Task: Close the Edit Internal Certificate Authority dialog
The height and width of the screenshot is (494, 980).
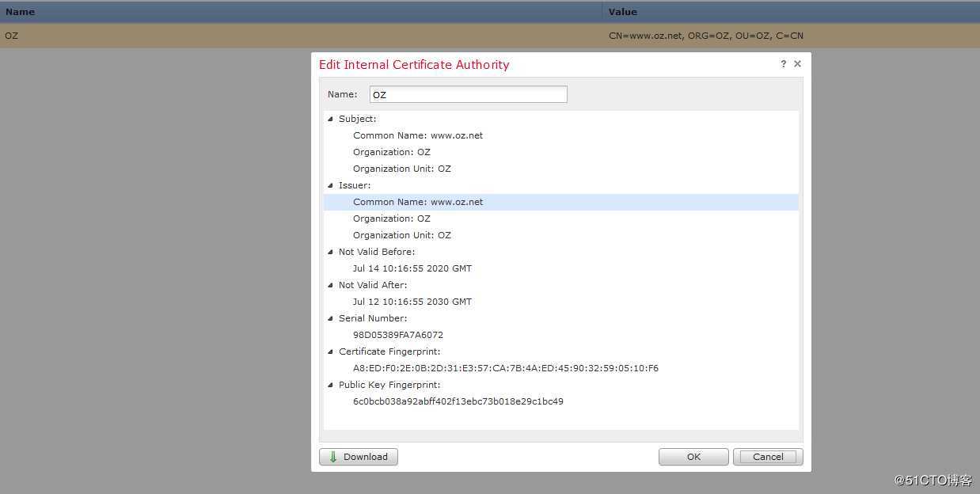Action: pos(797,64)
